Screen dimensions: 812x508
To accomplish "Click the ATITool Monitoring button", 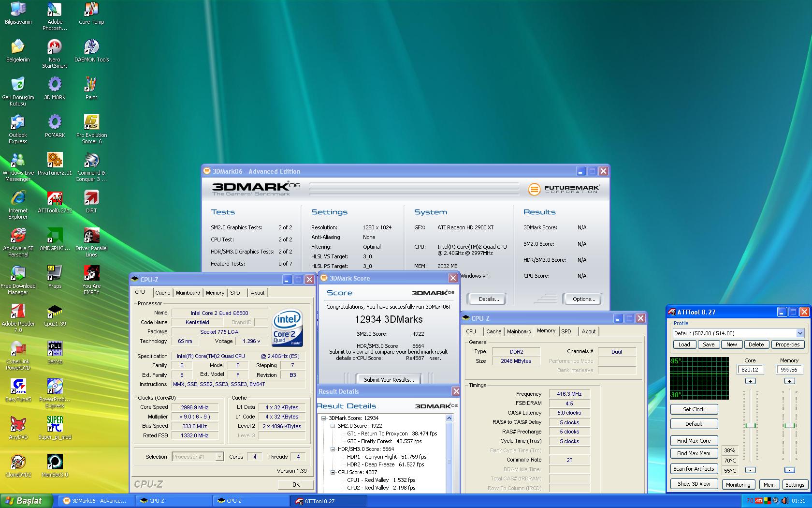I will (x=738, y=484).
